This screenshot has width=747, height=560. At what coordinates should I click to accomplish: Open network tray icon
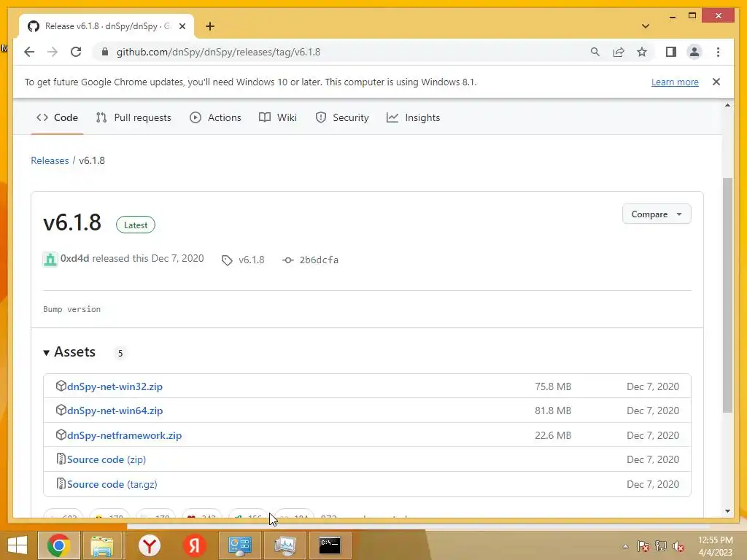(661, 546)
